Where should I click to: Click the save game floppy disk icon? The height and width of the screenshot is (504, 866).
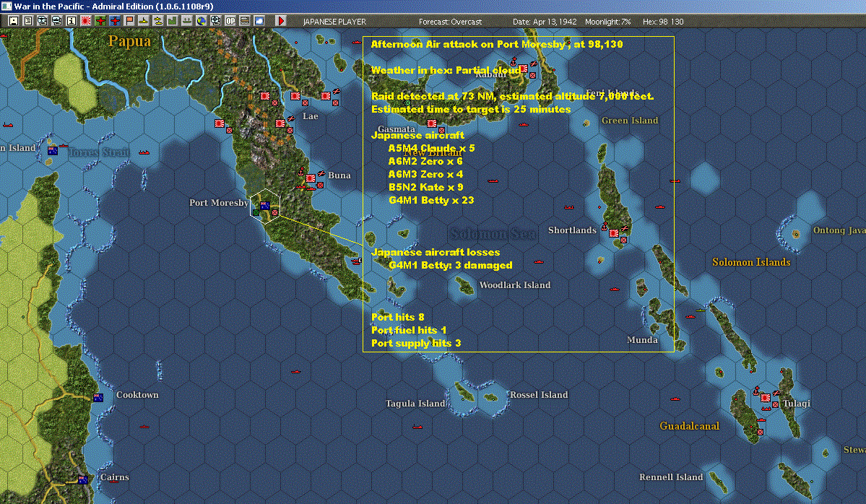point(14,21)
